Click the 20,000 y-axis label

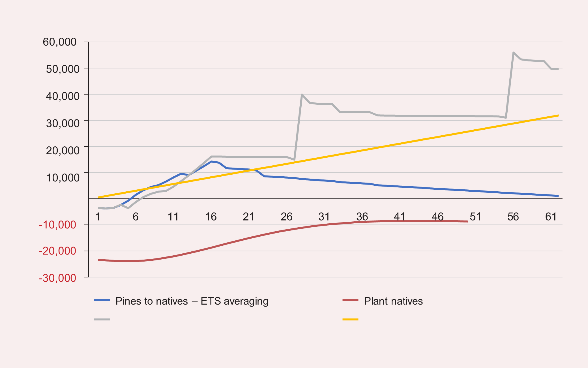[63, 150]
